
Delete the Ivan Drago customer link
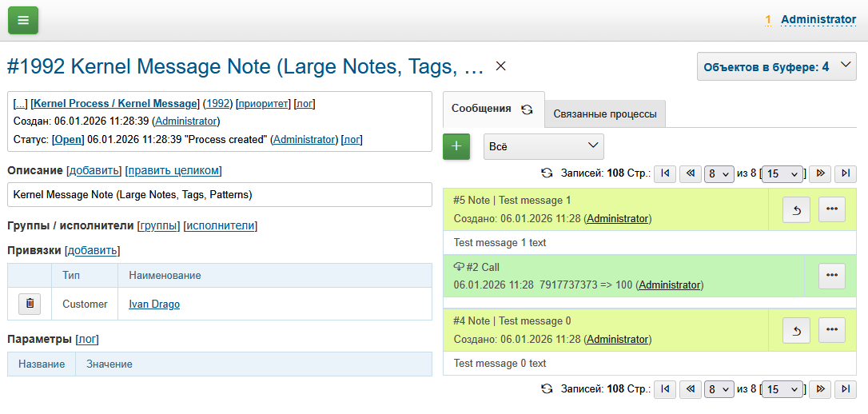point(30,304)
